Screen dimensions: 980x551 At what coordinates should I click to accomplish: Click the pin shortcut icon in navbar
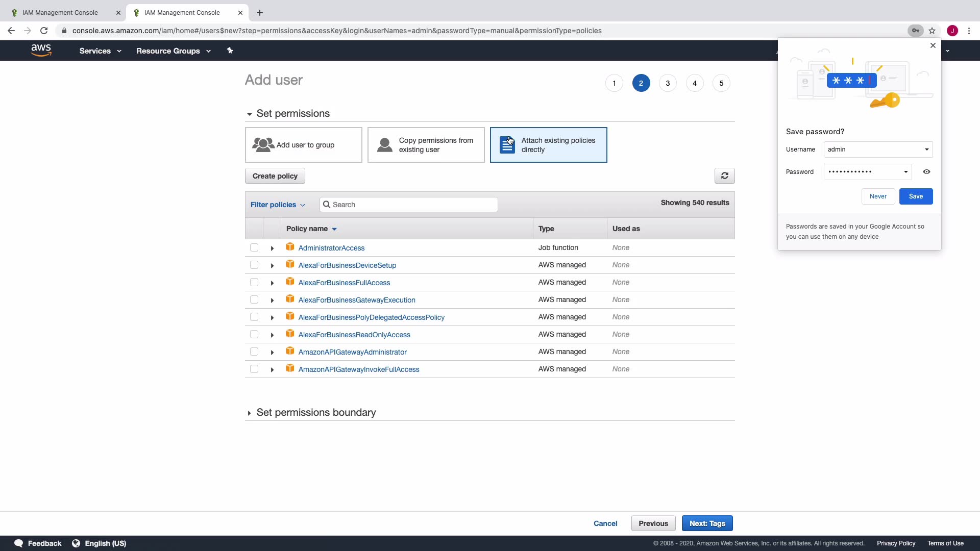coord(230,51)
